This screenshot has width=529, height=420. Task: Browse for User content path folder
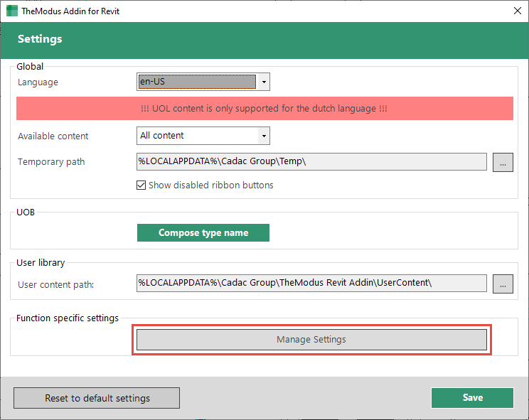click(x=503, y=284)
